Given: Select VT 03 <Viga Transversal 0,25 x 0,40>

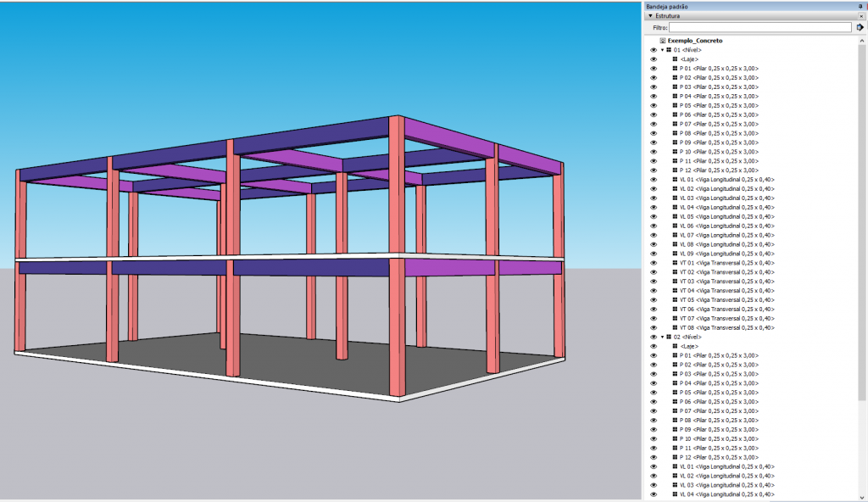Looking at the screenshot, I should coord(727,282).
